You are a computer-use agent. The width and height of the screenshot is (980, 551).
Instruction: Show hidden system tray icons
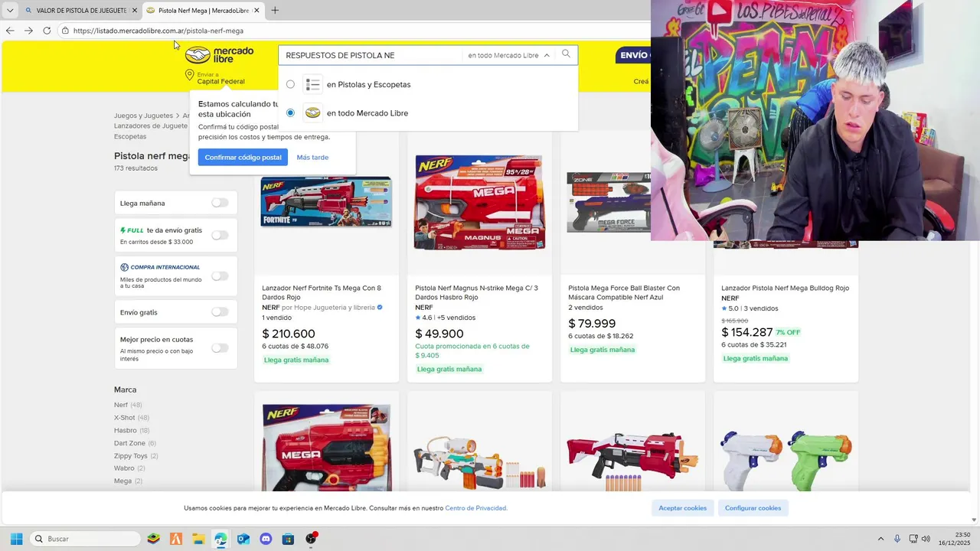coord(880,539)
